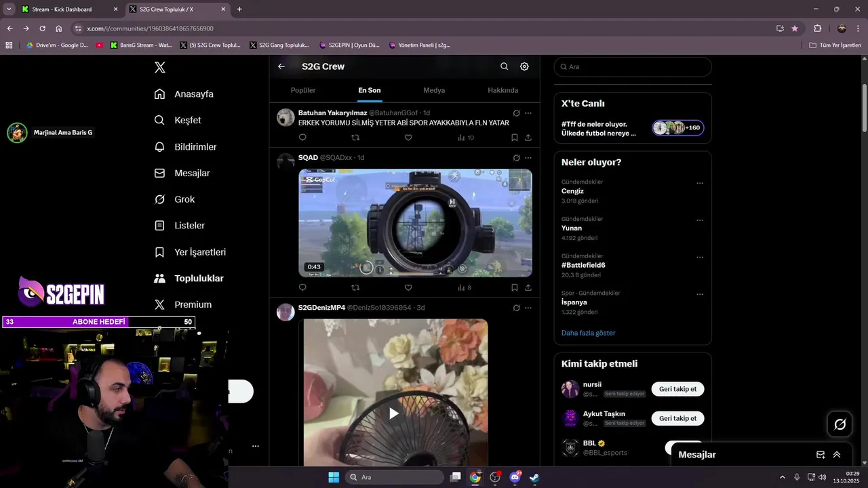
Task: View analytics of SQAD post (8)
Action: pos(465,287)
